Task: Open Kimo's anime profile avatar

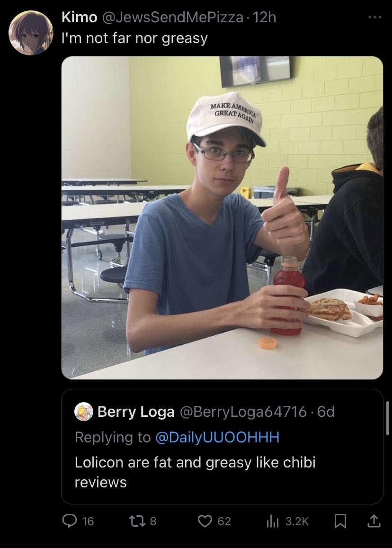Action: 31,33
